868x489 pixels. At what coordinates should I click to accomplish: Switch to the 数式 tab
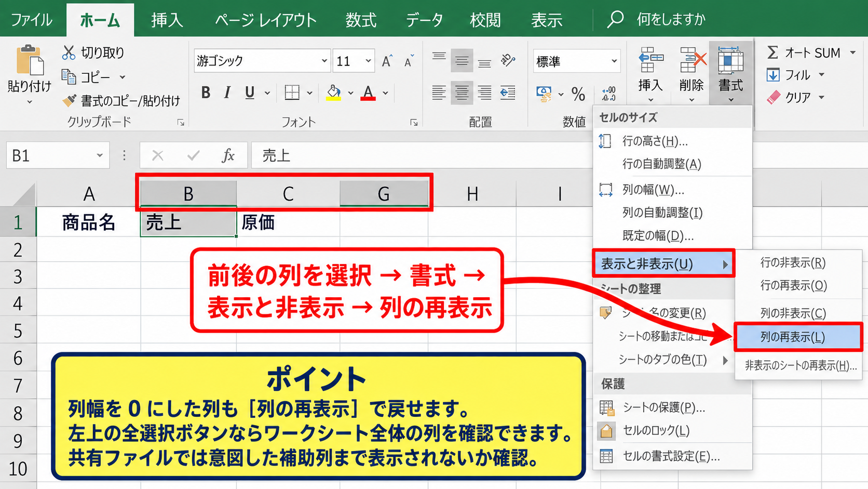[x=361, y=20]
